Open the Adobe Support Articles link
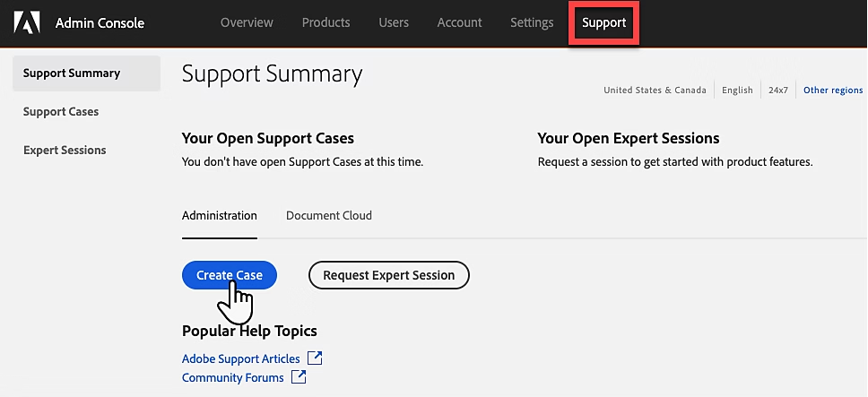Screen dimensions: 868x397 coord(241,358)
